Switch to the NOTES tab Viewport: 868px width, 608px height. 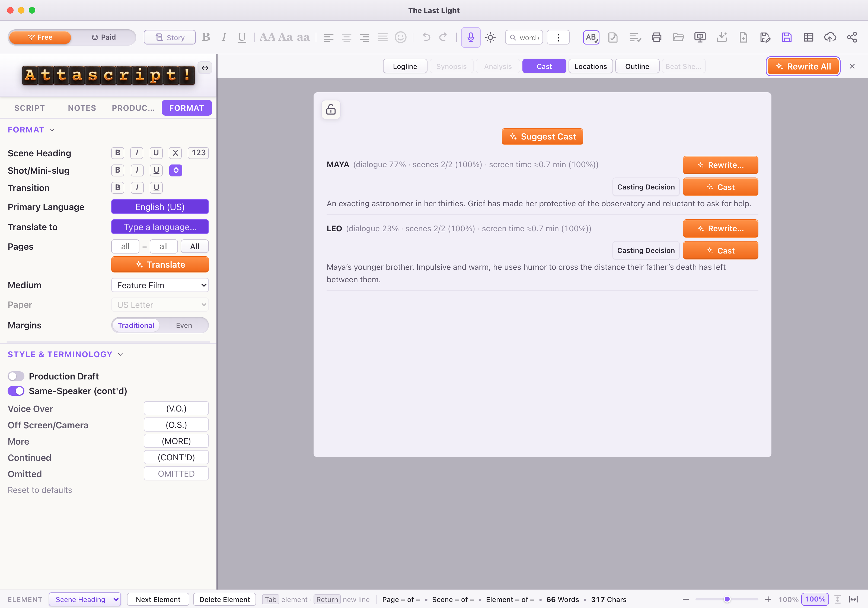(x=82, y=108)
